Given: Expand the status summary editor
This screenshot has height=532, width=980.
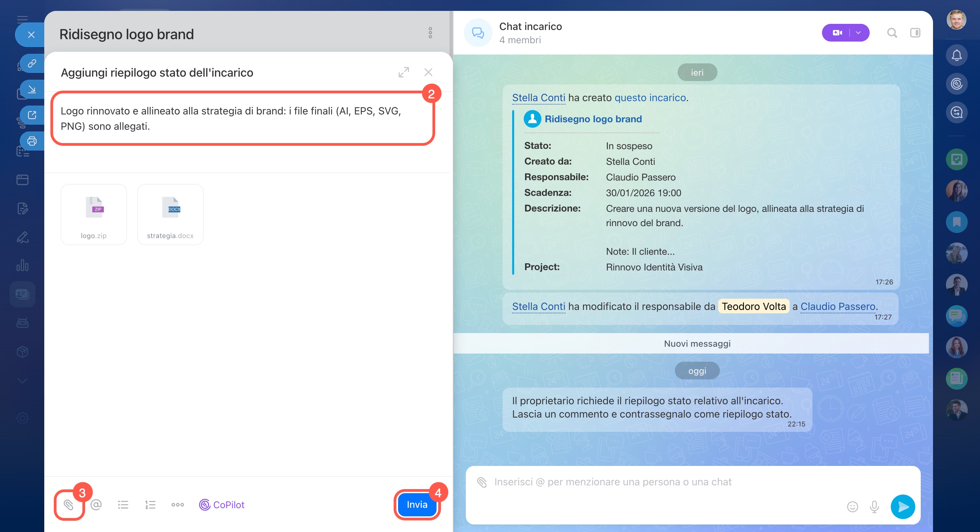Looking at the screenshot, I should (404, 72).
